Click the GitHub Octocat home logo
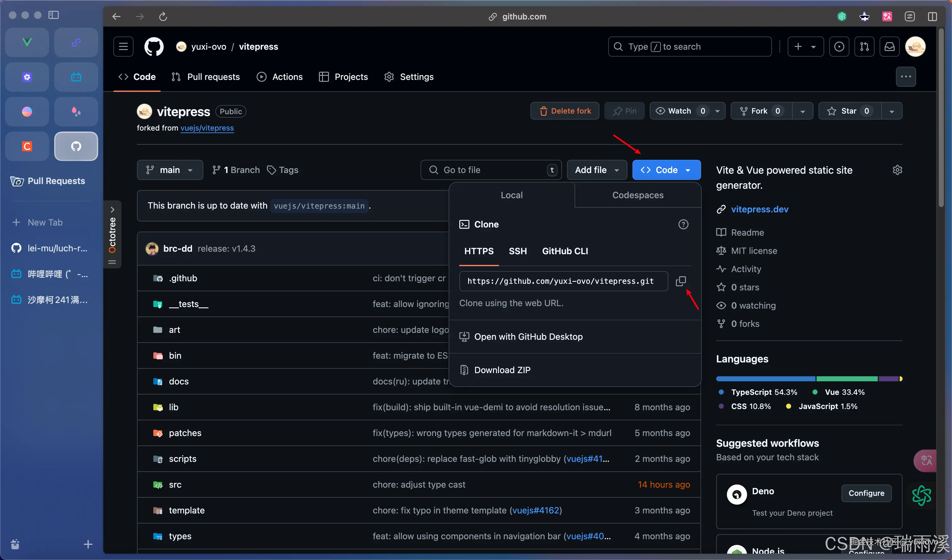The width and height of the screenshot is (952, 560). (154, 47)
